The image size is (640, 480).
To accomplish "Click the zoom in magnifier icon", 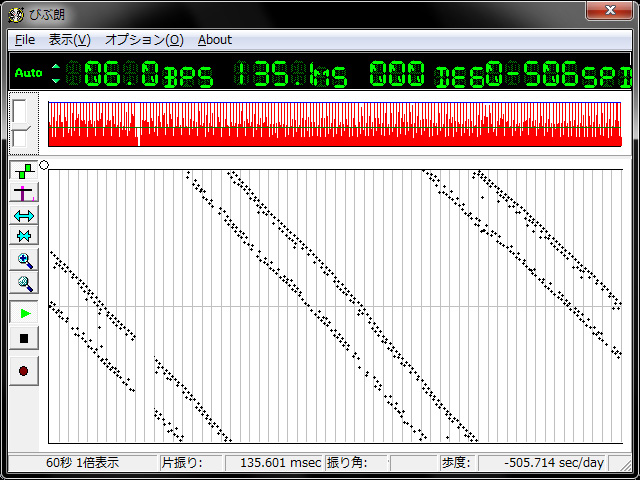I will tap(24, 260).
